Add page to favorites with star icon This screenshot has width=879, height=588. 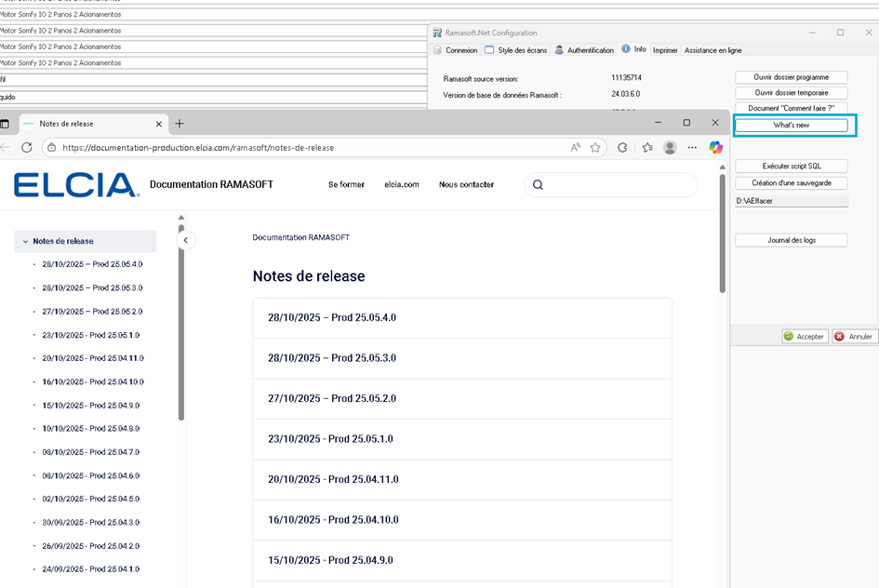tap(595, 147)
